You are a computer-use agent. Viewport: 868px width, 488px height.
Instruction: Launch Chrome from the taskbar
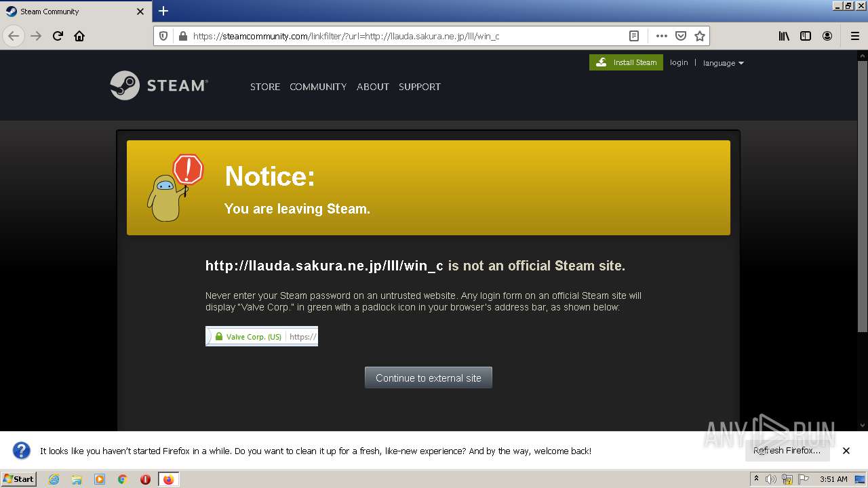(x=123, y=479)
